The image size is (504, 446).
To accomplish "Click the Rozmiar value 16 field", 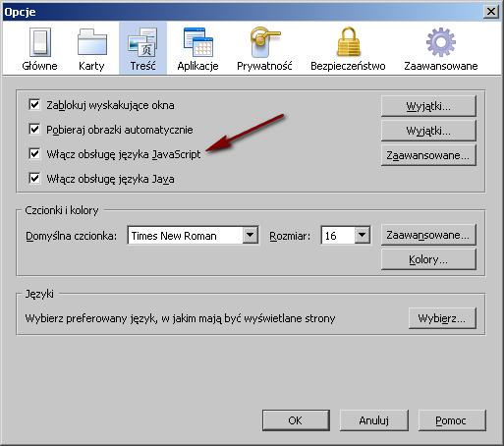I will click(x=338, y=235).
